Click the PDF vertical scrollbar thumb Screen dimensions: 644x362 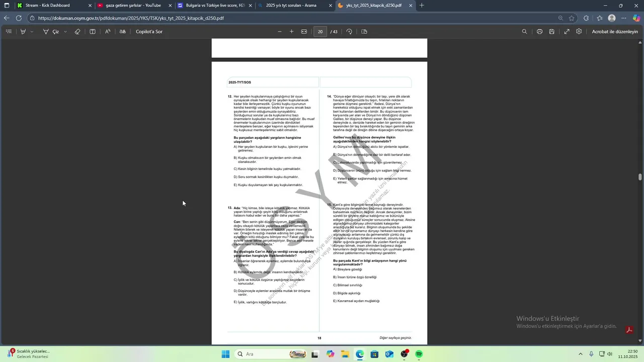640,177
